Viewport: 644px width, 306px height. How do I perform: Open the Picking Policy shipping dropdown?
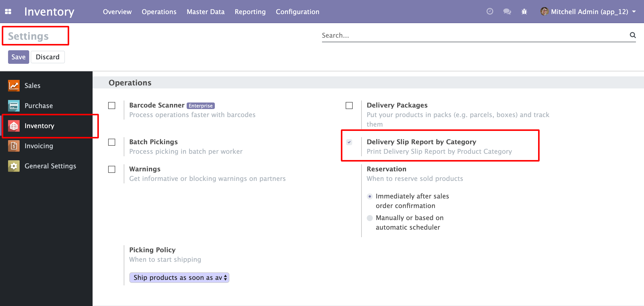point(179,278)
